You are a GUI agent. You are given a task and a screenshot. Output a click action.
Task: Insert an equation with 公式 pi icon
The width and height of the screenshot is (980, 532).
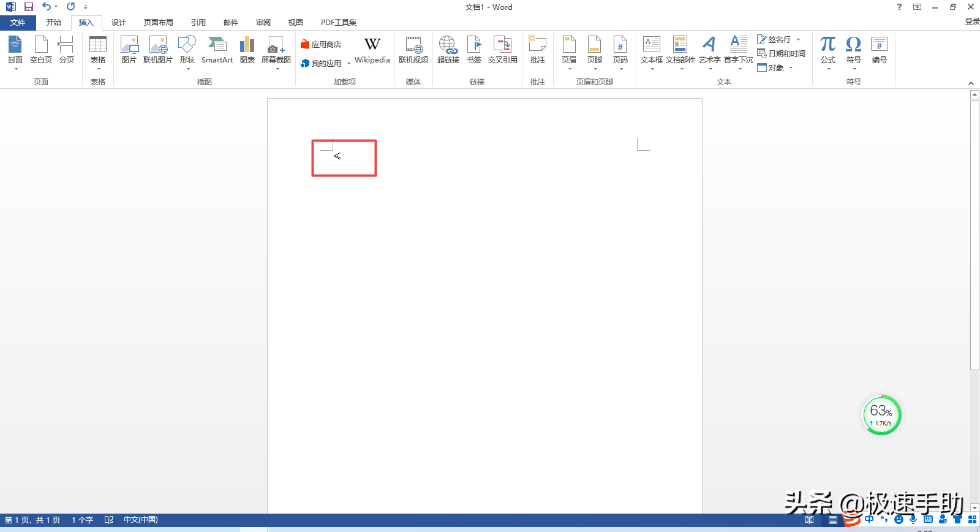click(828, 50)
